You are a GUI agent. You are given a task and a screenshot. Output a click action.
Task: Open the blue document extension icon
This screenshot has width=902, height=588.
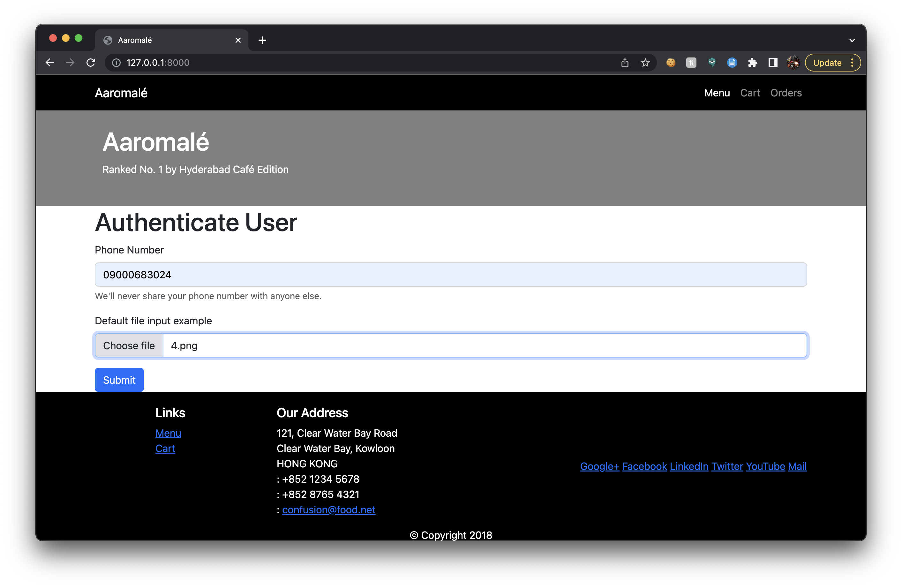click(732, 63)
